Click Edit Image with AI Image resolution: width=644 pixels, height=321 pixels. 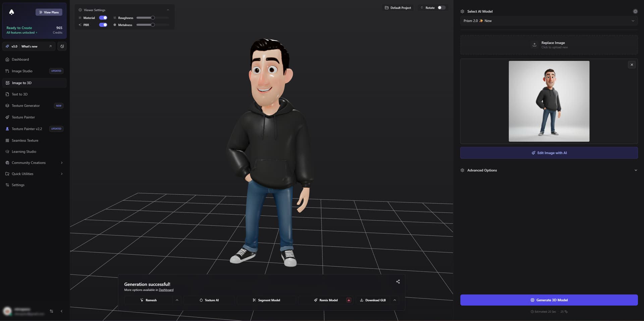point(549,153)
